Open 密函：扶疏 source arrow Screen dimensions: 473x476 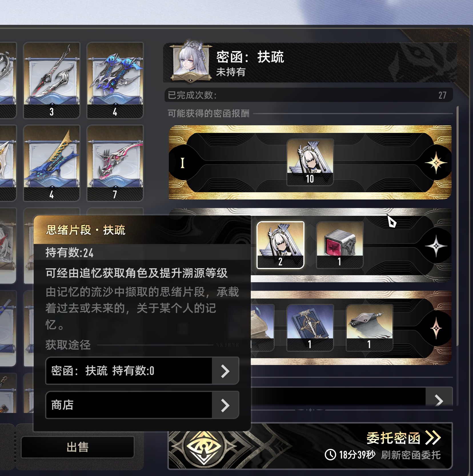click(x=225, y=371)
